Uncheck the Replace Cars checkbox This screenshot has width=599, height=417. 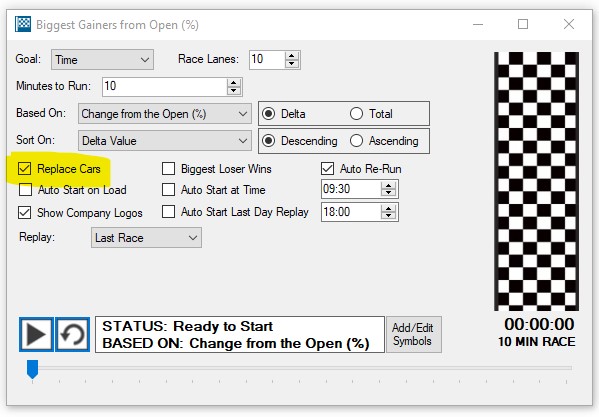pos(24,168)
